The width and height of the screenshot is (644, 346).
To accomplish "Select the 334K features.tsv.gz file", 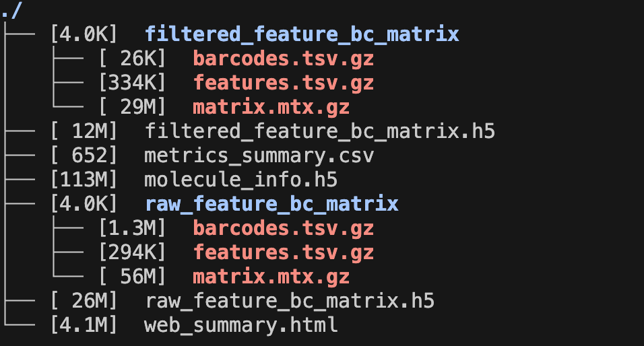I will click(x=283, y=83).
